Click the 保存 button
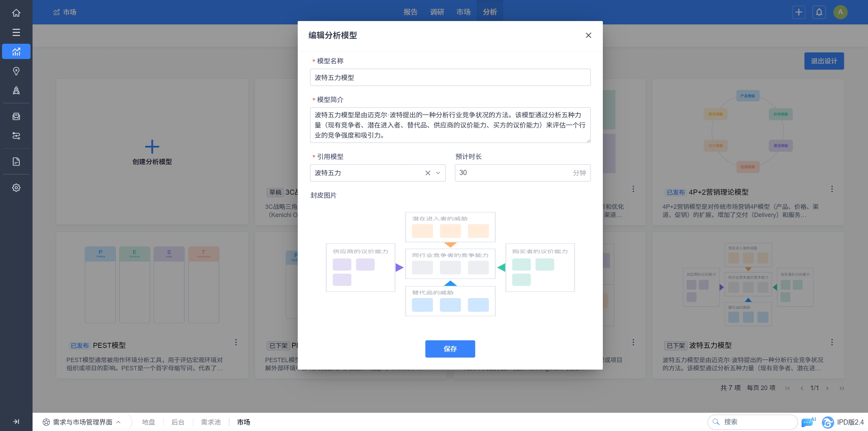The height and width of the screenshot is (431, 868). pyautogui.click(x=450, y=349)
